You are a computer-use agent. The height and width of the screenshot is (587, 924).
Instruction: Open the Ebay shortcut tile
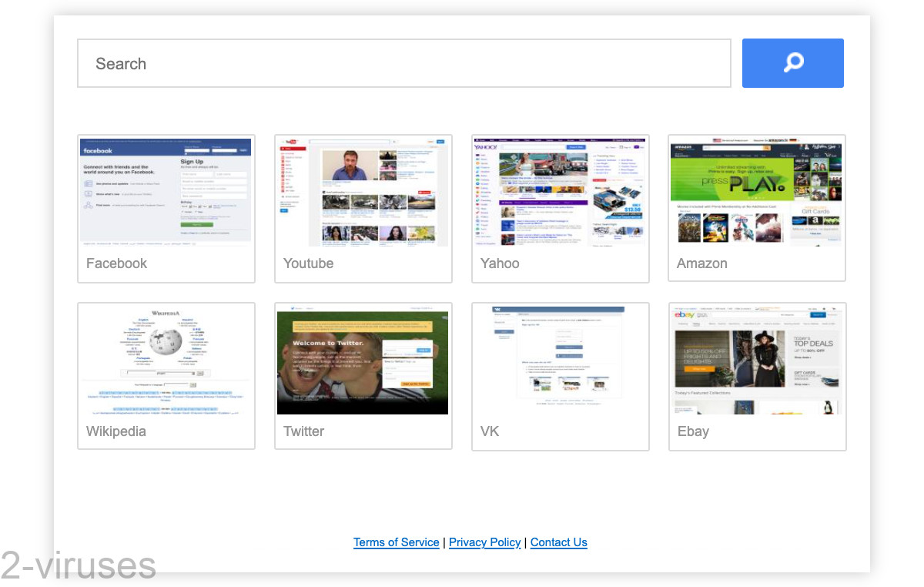[x=757, y=375]
